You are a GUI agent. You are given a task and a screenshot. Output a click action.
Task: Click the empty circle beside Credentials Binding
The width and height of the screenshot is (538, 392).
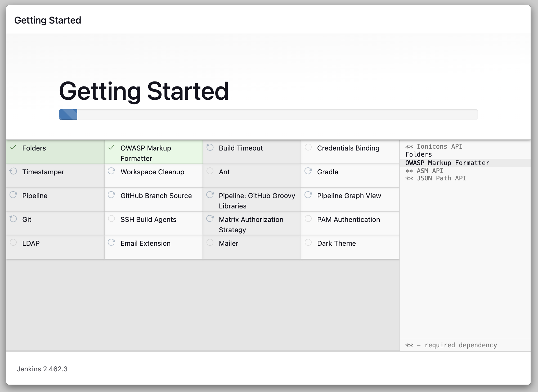[x=308, y=147]
